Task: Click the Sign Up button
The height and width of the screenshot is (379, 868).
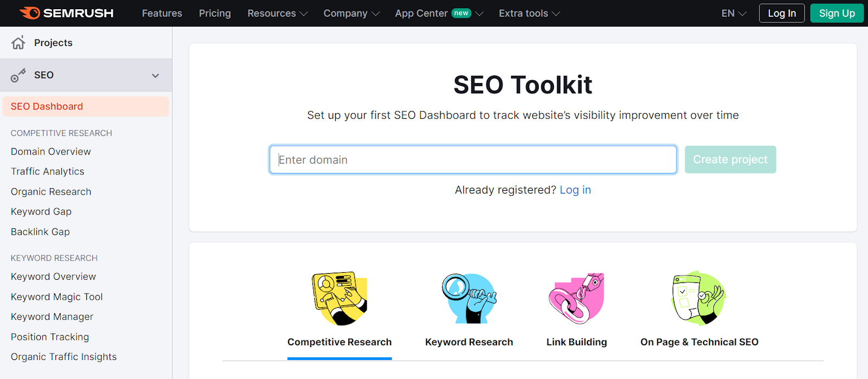Action: (x=837, y=13)
